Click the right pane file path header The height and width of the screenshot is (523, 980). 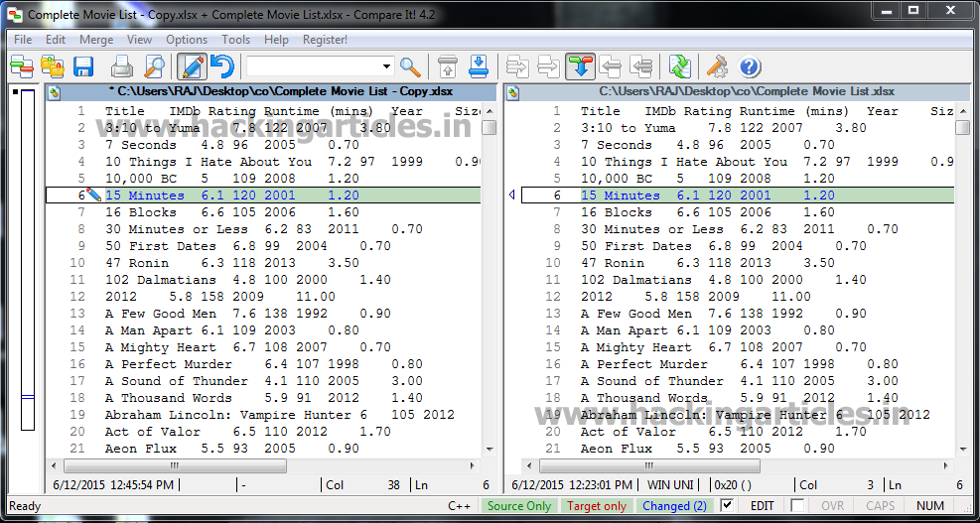pos(747,92)
